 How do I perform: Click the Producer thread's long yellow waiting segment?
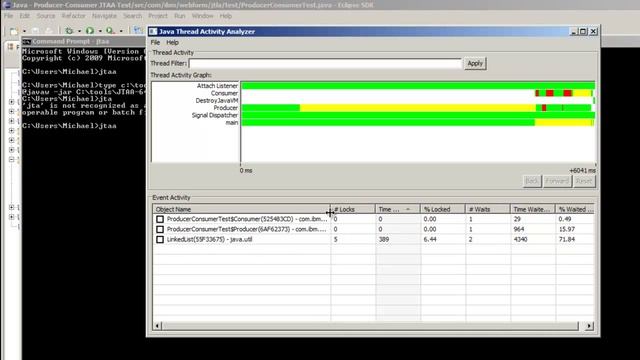(x=418, y=108)
